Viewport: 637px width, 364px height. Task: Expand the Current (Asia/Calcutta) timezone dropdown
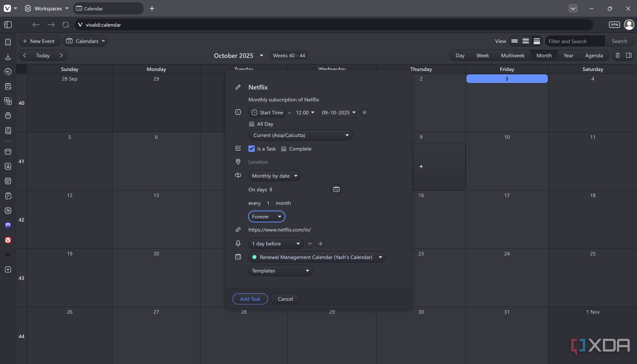coord(301,135)
